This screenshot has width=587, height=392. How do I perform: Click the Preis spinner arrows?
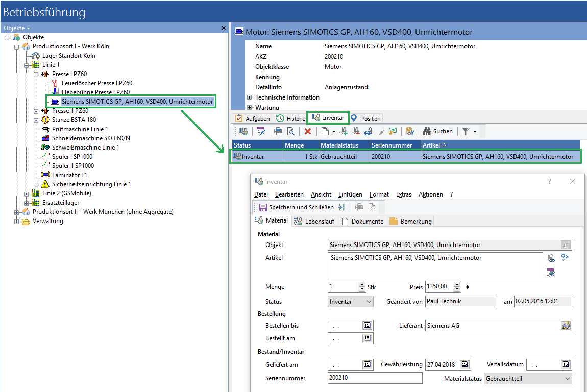457,287
